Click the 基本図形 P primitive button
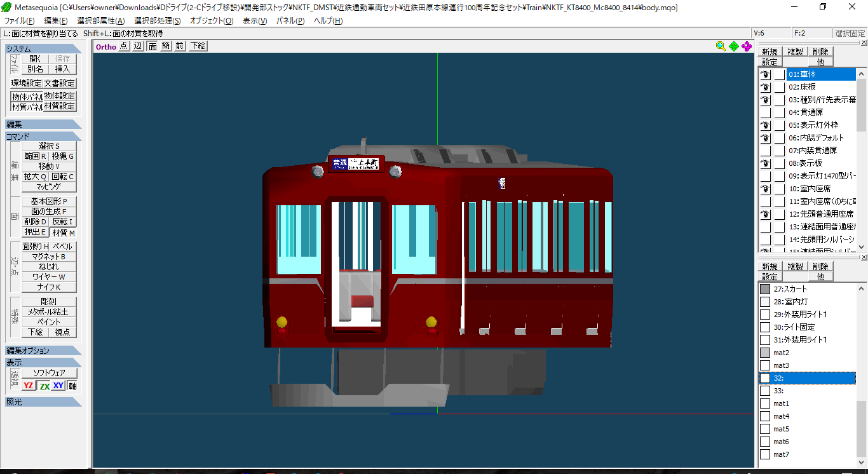868x474 pixels. pyautogui.click(x=49, y=201)
